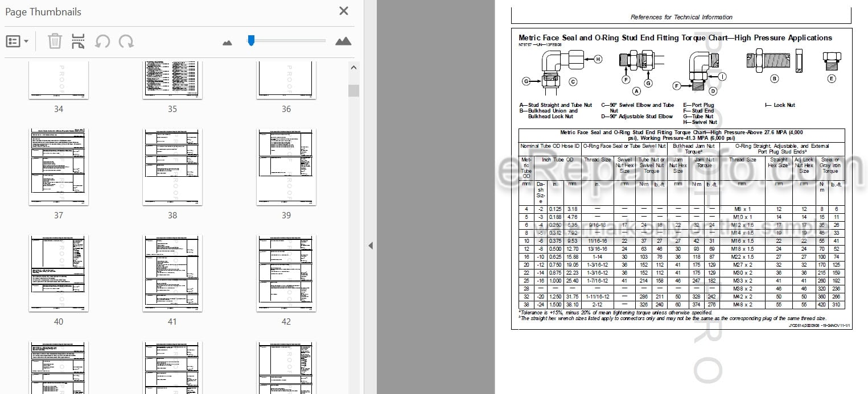
Task: Click the elbow fitting diagram labeled D
Action: (703, 71)
